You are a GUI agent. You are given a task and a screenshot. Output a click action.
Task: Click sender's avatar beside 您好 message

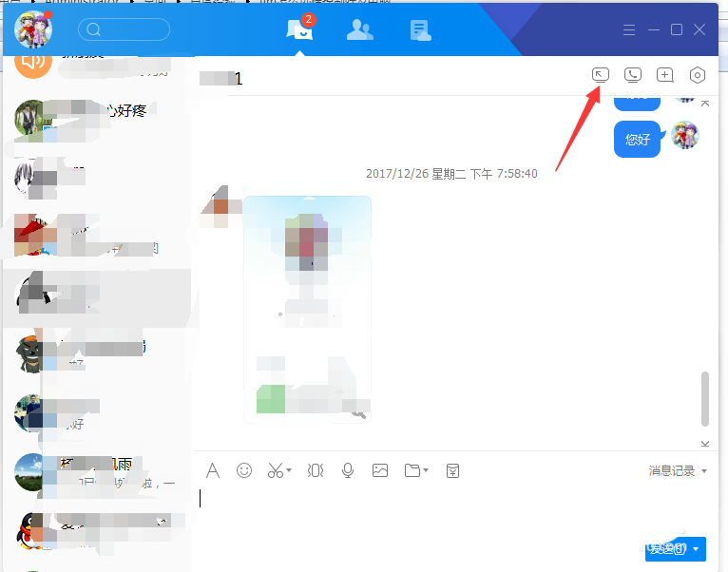pos(685,135)
